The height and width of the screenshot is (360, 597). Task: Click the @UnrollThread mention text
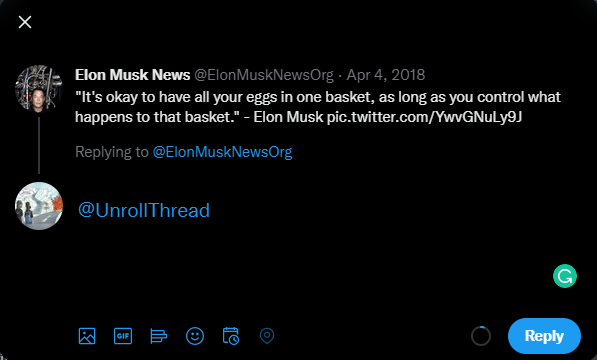coord(144,210)
